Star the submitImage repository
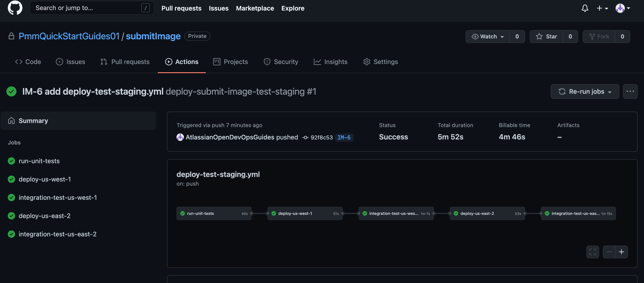 click(546, 37)
